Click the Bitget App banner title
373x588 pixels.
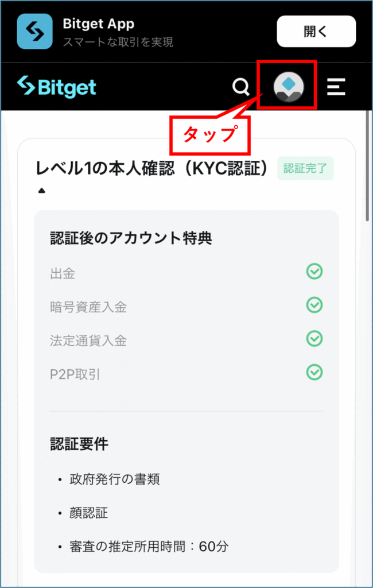pos(99,24)
